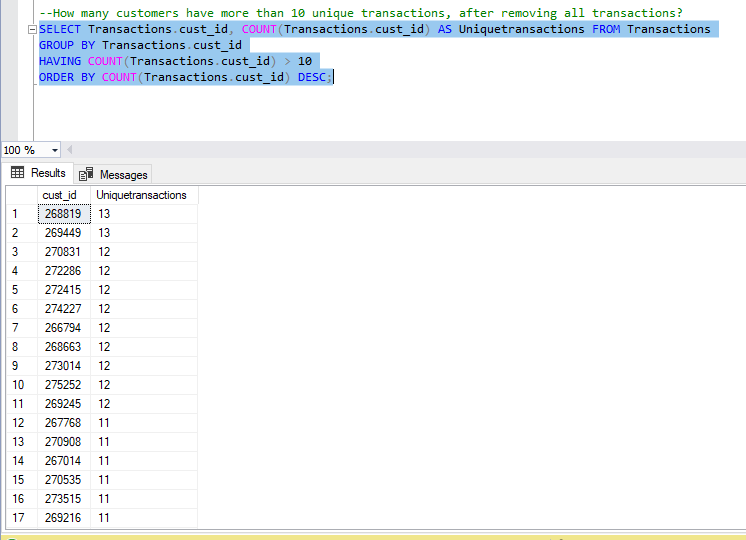Select the Uniquetransactions column header
Screen dimensions: 746x540
point(144,195)
